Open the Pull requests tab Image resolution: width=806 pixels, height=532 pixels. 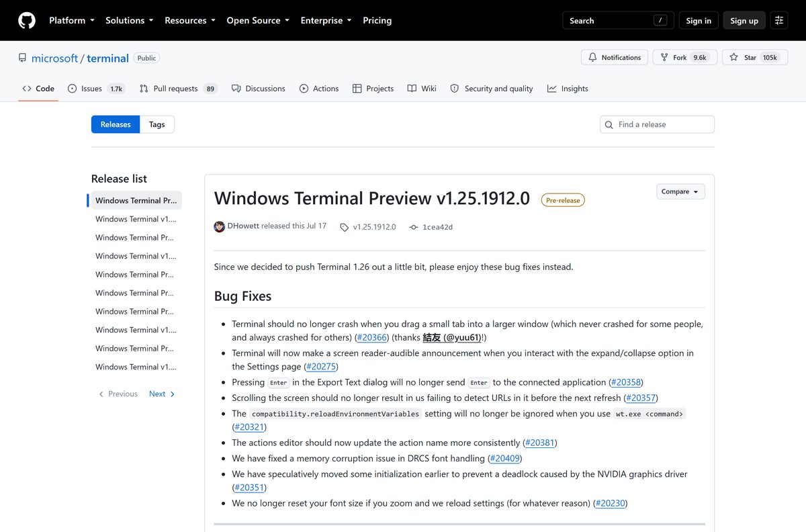(178, 89)
